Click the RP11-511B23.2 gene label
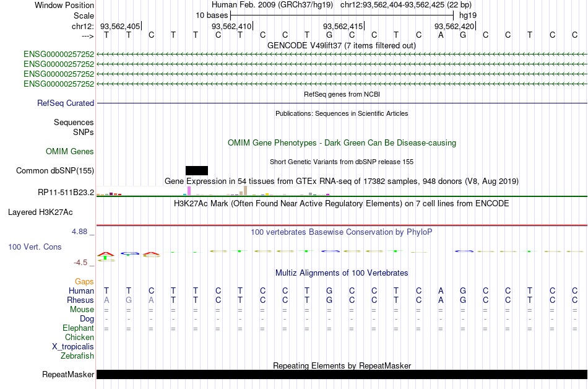The height and width of the screenshot is (389, 588). (66, 193)
